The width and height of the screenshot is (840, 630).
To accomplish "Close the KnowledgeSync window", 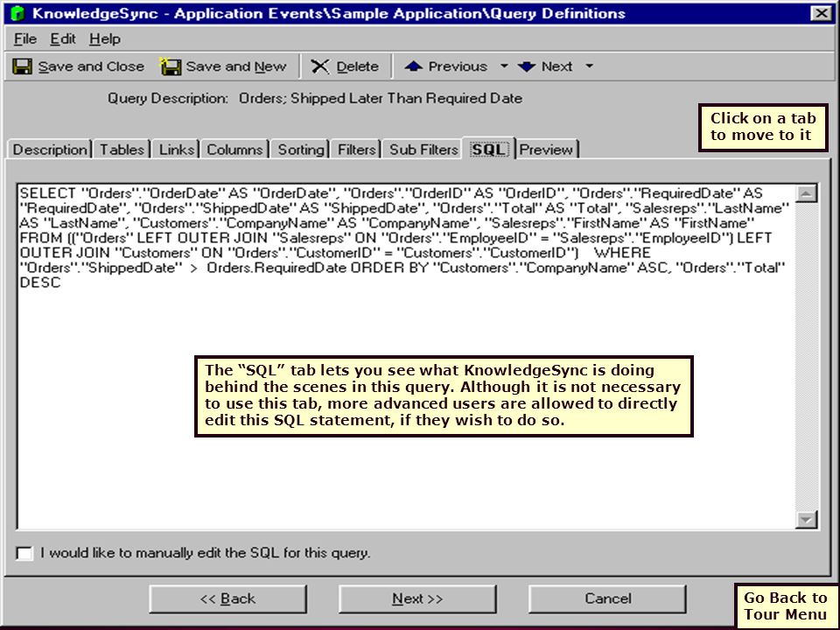I will click(x=822, y=13).
